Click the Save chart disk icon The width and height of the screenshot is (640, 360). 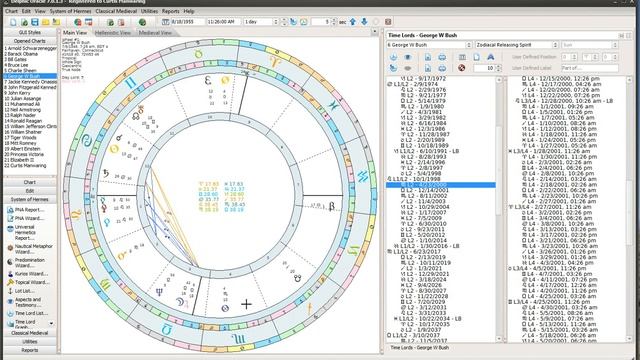click(35, 22)
